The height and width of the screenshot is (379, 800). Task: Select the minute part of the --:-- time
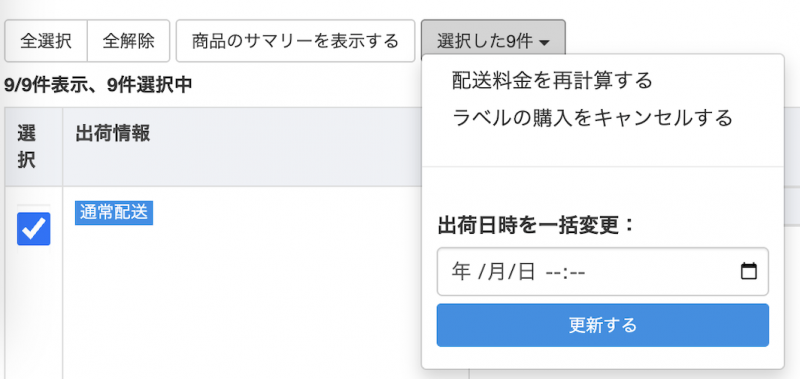coord(577,272)
